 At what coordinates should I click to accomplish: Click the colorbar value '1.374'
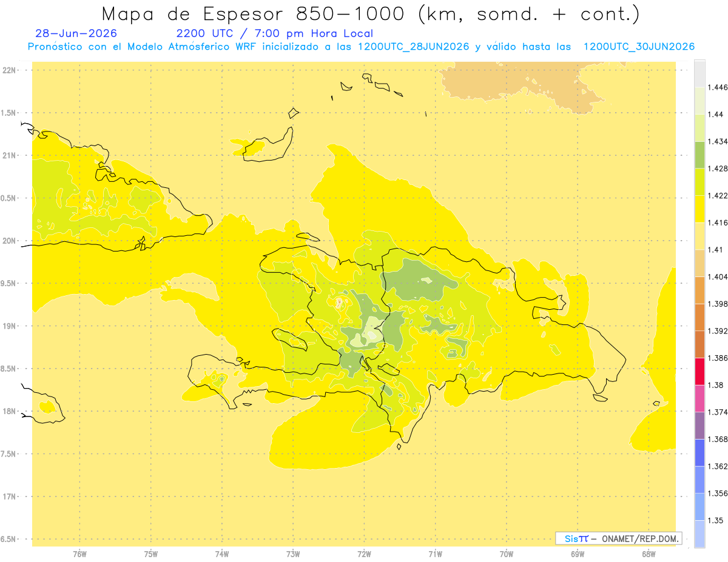coord(717,412)
